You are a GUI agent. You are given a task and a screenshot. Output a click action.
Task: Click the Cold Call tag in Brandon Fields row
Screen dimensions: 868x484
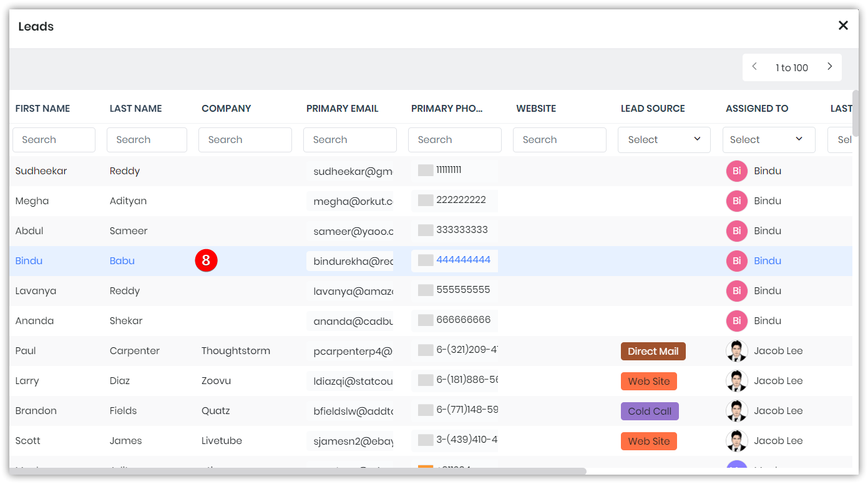[x=650, y=411]
